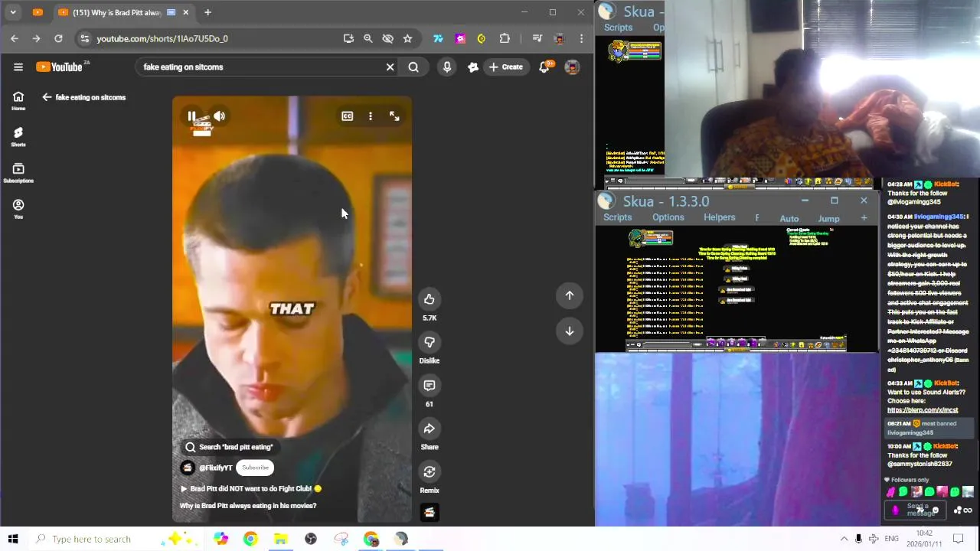Click the Chrome address bar URL
This screenshot has width=980, height=551.
point(162,38)
